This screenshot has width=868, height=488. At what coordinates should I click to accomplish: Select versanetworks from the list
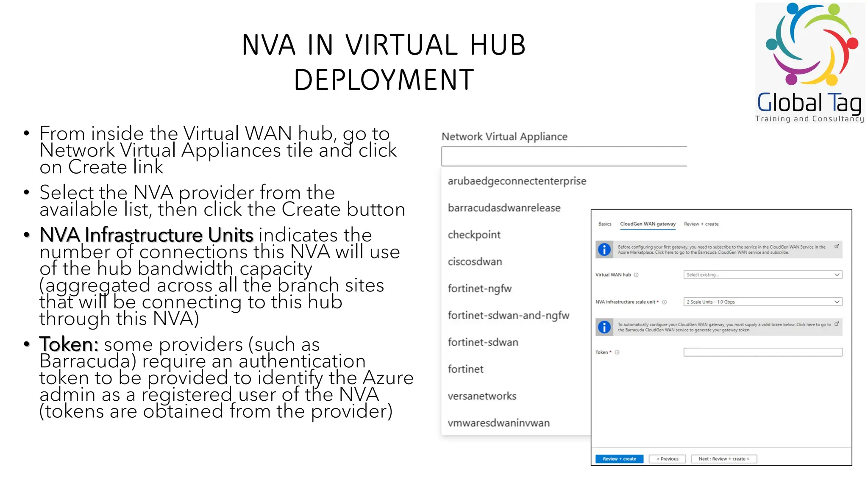(482, 396)
